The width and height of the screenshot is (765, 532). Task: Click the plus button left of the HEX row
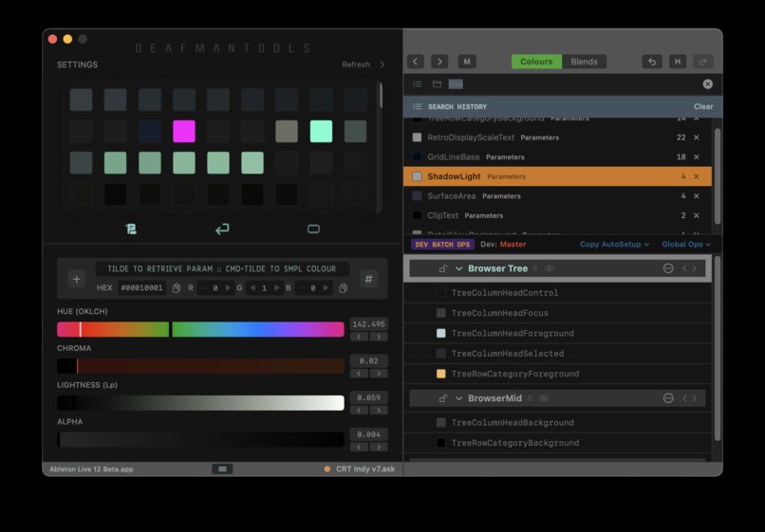point(77,279)
